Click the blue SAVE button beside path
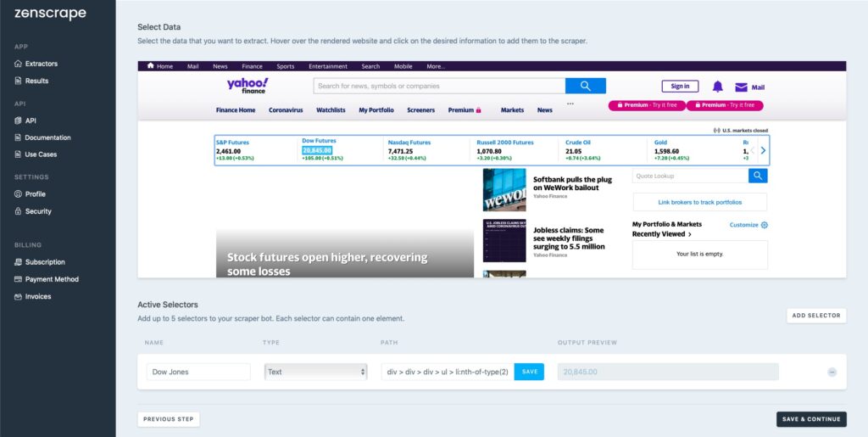 point(529,372)
